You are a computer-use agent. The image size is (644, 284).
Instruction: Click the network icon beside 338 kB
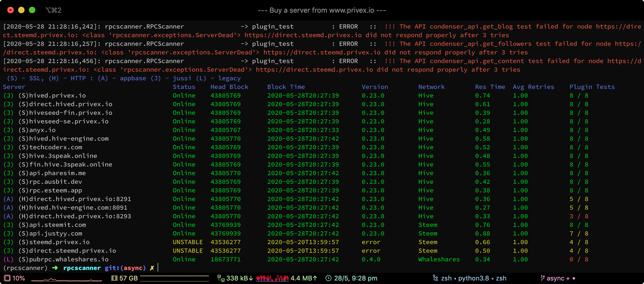click(x=221, y=278)
